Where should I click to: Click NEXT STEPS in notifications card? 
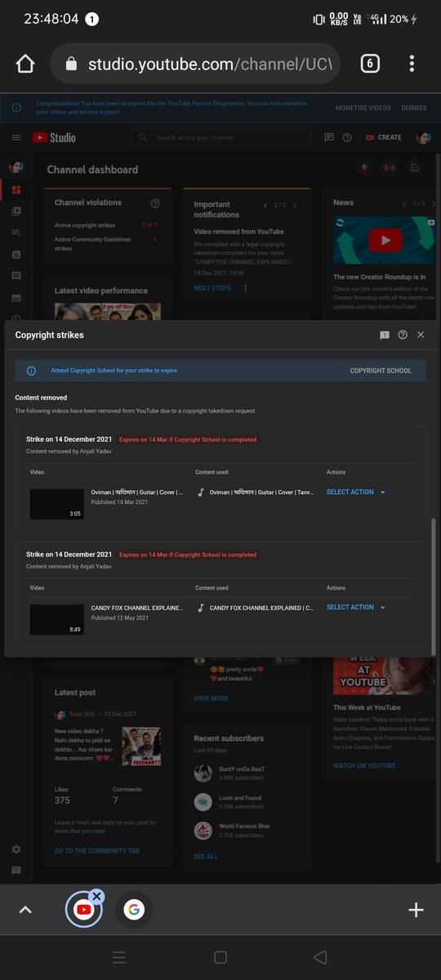coord(212,288)
